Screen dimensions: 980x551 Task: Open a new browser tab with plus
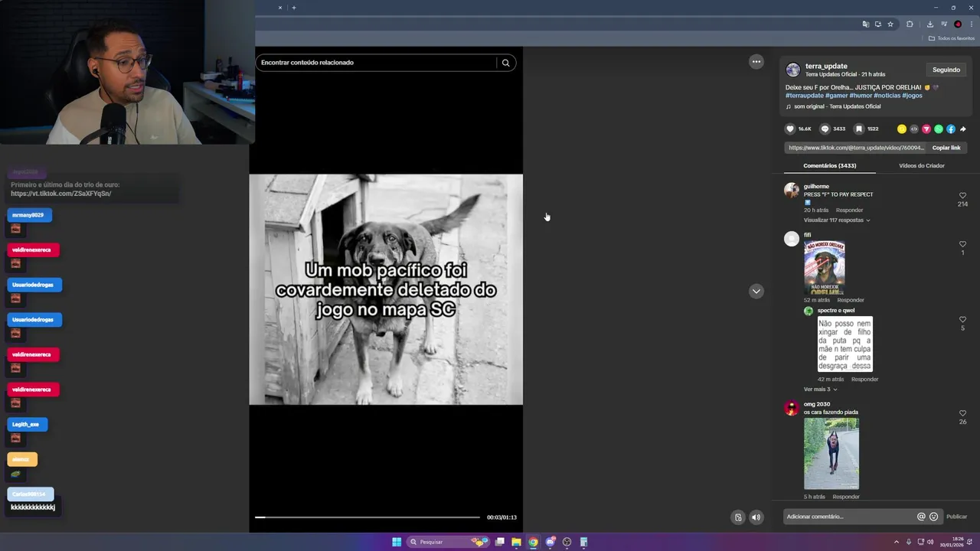pyautogui.click(x=294, y=8)
